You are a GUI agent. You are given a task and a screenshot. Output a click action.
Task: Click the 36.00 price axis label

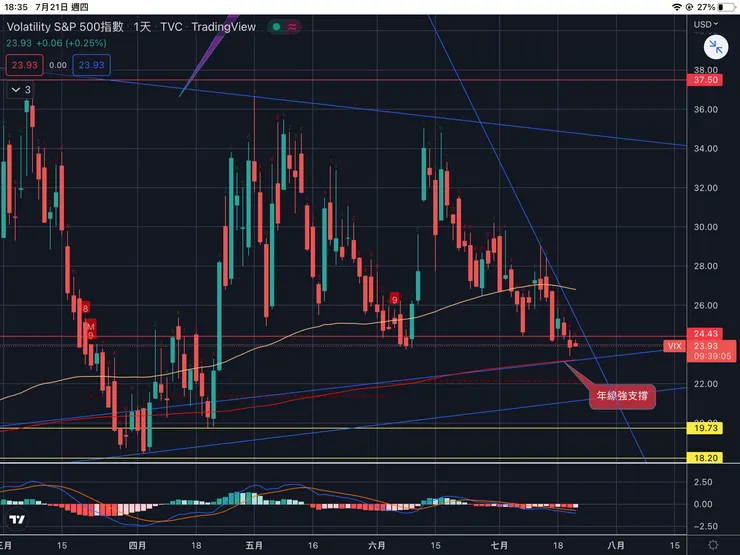[x=706, y=109]
